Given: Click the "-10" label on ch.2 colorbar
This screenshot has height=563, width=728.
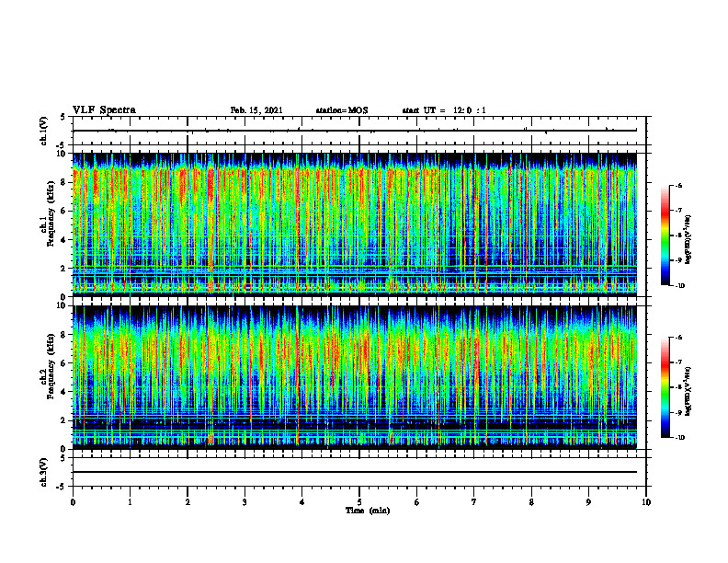Looking at the screenshot, I should (x=679, y=437).
